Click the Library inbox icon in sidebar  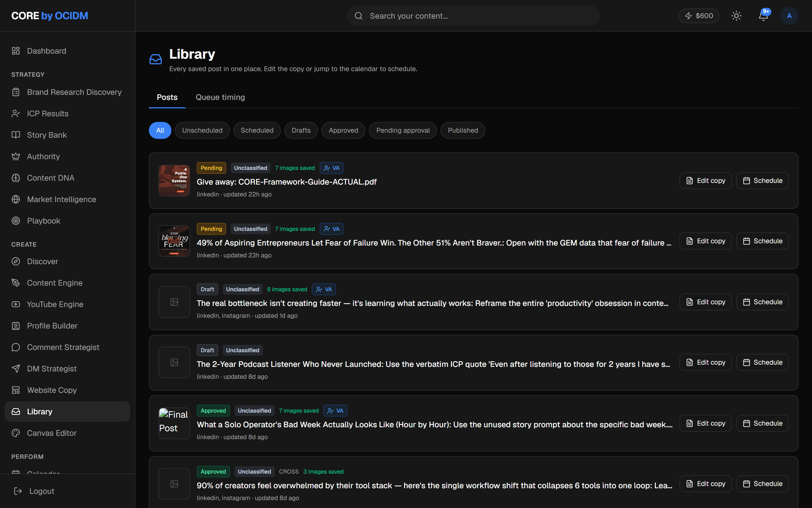(16, 411)
